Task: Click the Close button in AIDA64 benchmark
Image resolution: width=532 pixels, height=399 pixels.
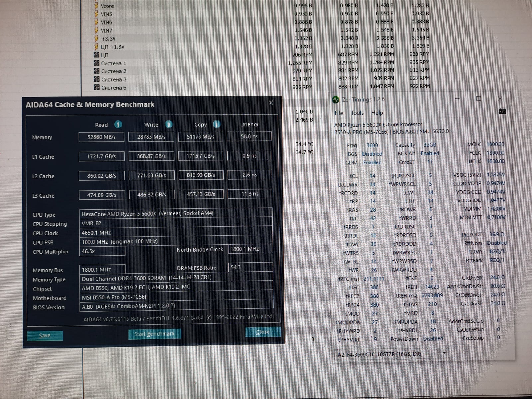Action: [263, 332]
